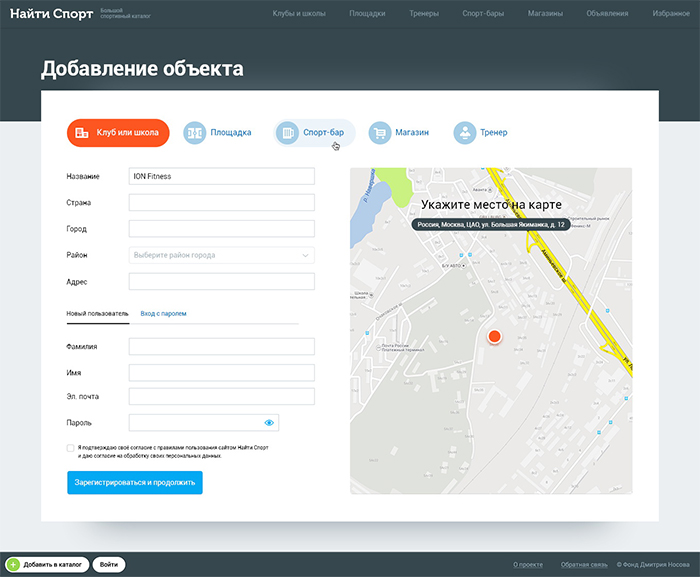Pick the Магазин shopping cart icon
This screenshot has height=577, width=700.
point(379,132)
